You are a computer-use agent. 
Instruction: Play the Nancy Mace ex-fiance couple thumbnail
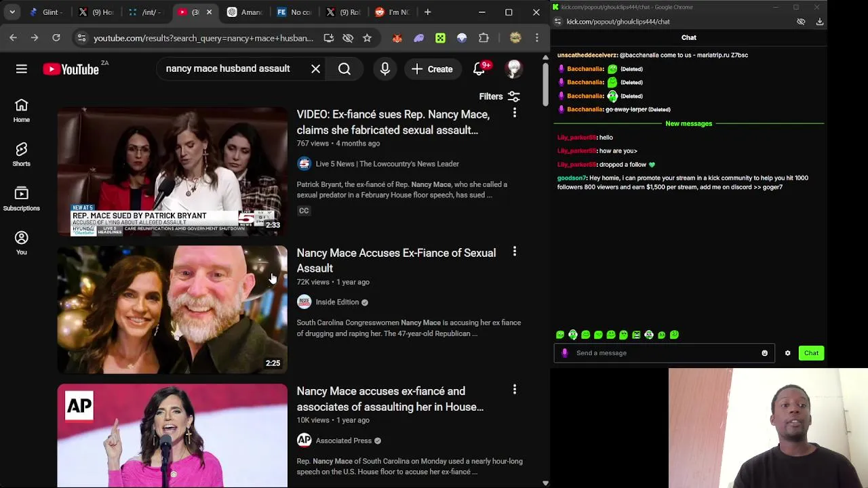(172, 310)
